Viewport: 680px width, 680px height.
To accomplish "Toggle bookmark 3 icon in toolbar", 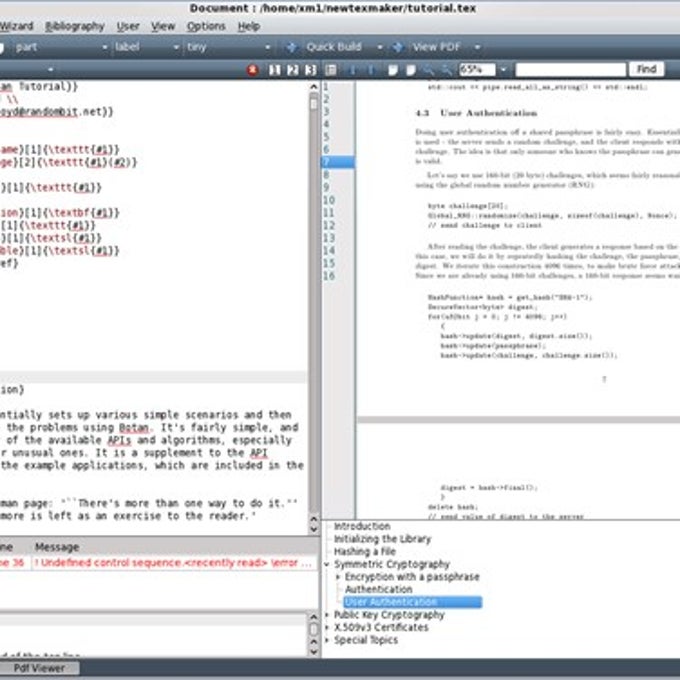I will (x=311, y=70).
